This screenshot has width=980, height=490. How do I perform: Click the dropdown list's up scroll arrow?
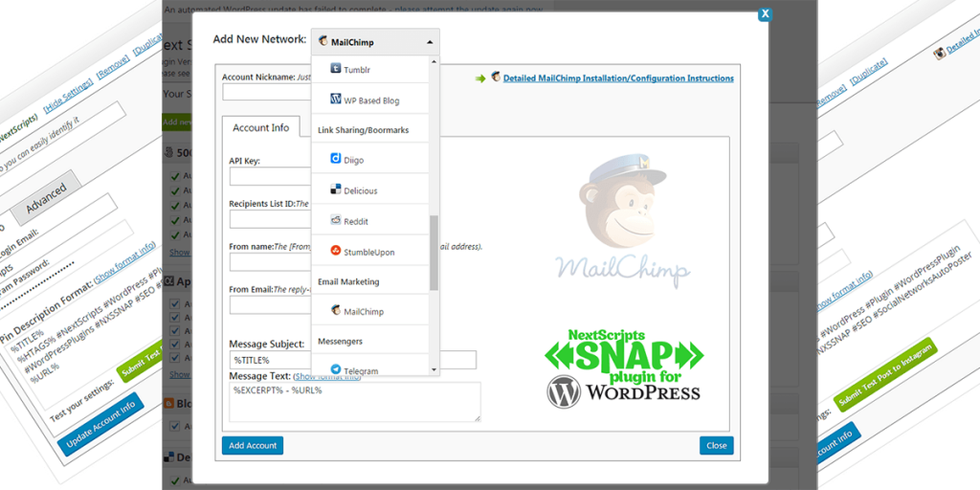[x=434, y=61]
